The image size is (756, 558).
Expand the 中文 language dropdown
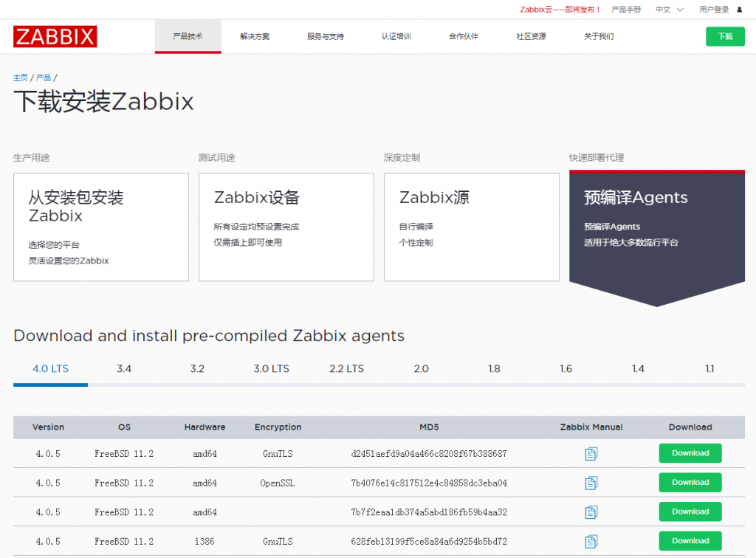pyautogui.click(x=669, y=10)
